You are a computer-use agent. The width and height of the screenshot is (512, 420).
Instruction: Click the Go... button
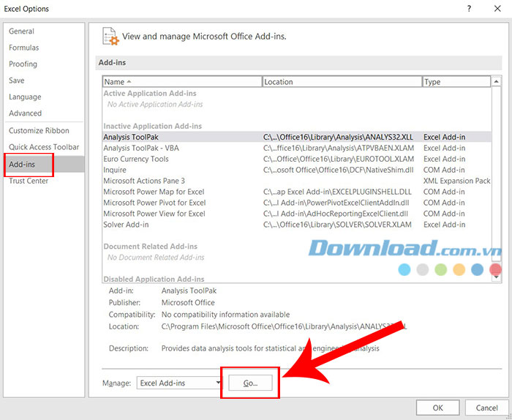click(250, 383)
